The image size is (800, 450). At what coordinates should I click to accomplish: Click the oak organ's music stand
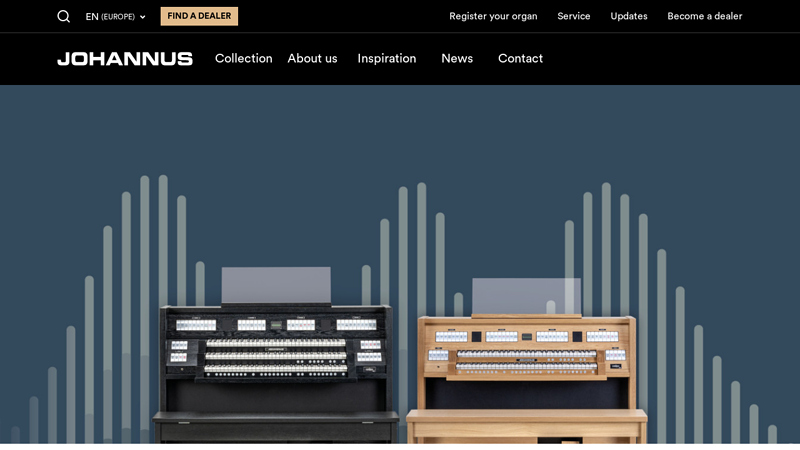(x=527, y=296)
